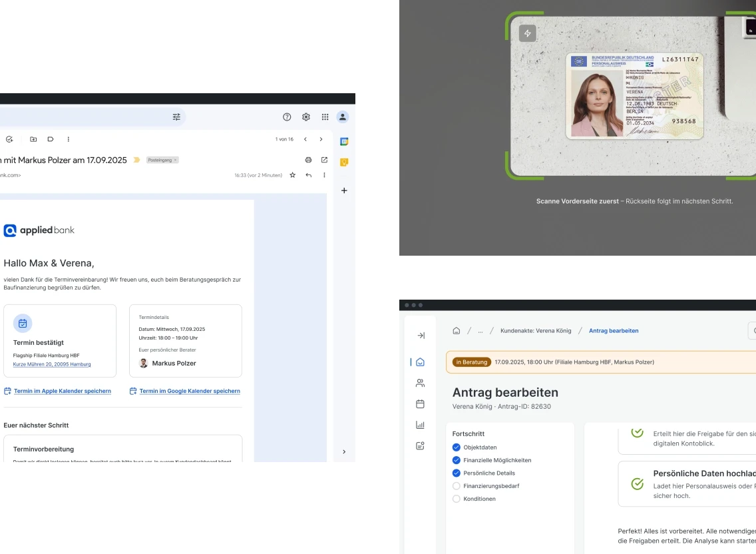This screenshot has height=554, width=756.
Task: Star the appointment confirmation email
Action: (292, 174)
